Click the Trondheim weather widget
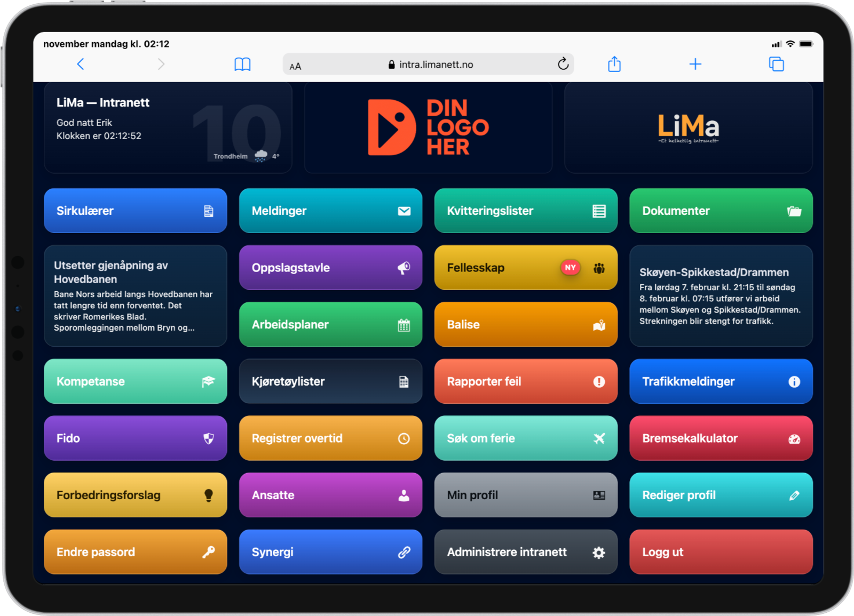The image size is (854, 616). pos(246,156)
